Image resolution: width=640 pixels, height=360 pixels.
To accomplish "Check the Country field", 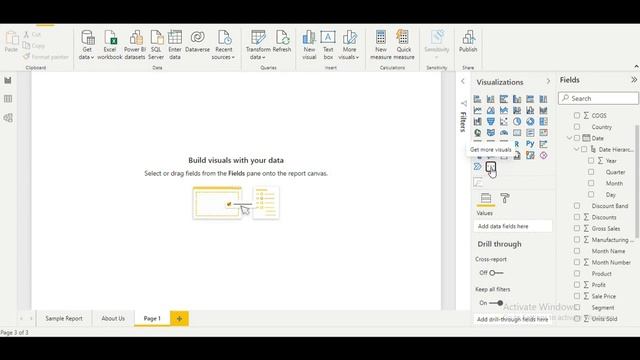I will (577, 127).
